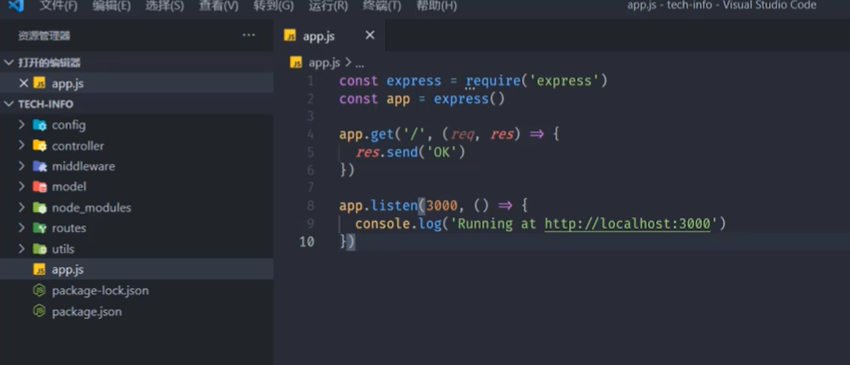Click the utils folder icon
This screenshot has width=850, height=365.
[40, 249]
